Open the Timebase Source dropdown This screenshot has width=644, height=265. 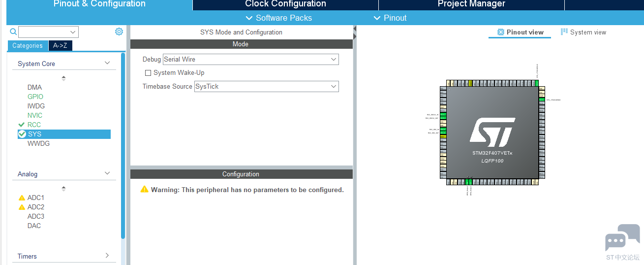[x=267, y=86]
